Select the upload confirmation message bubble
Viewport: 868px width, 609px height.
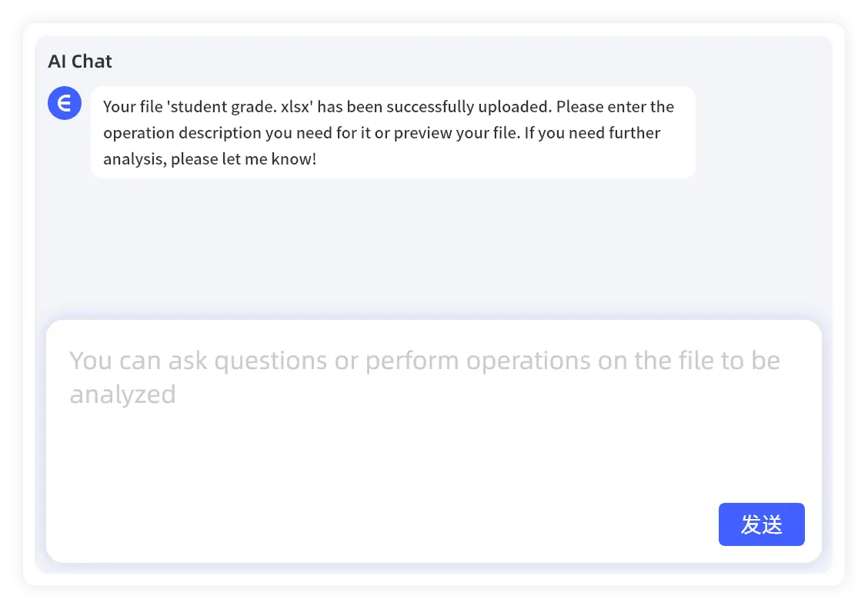[392, 132]
